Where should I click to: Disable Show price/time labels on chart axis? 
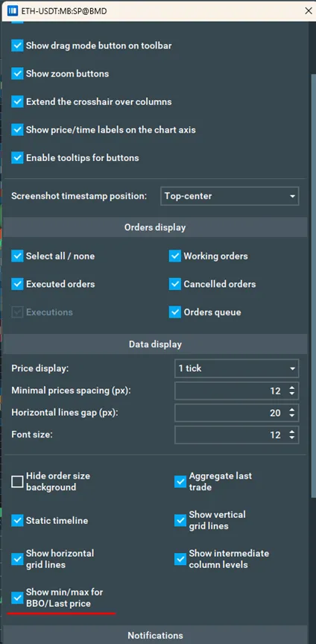pyautogui.click(x=17, y=130)
